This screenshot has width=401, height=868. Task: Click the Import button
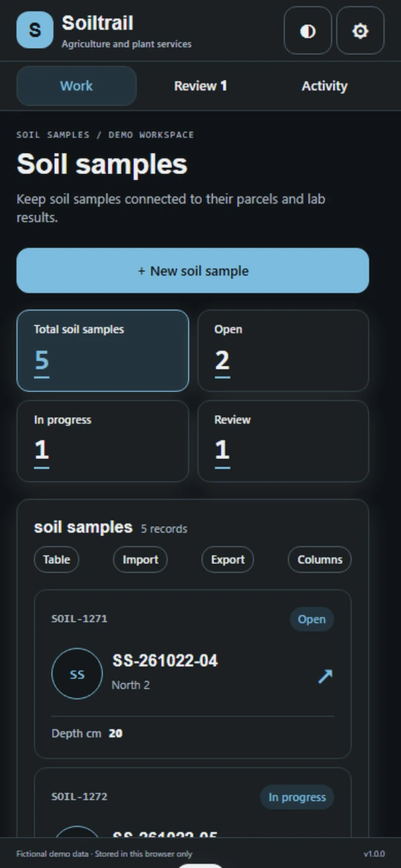(x=140, y=560)
